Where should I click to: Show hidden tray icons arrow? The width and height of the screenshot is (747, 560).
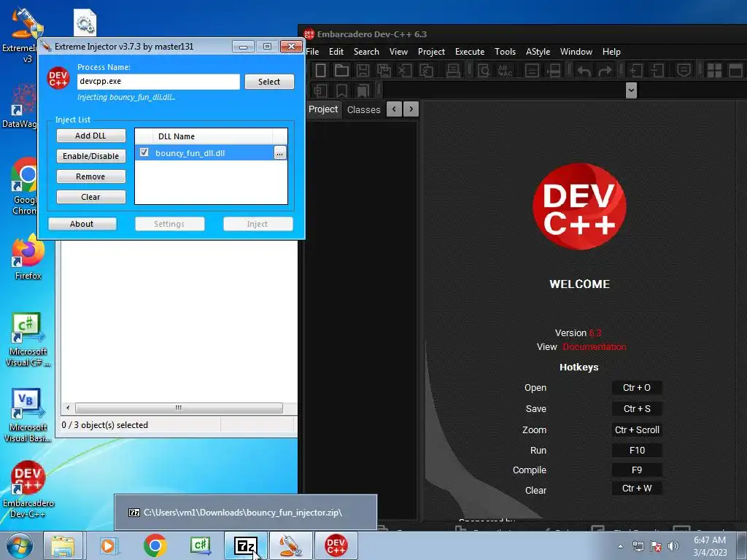pyautogui.click(x=620, y=546)
